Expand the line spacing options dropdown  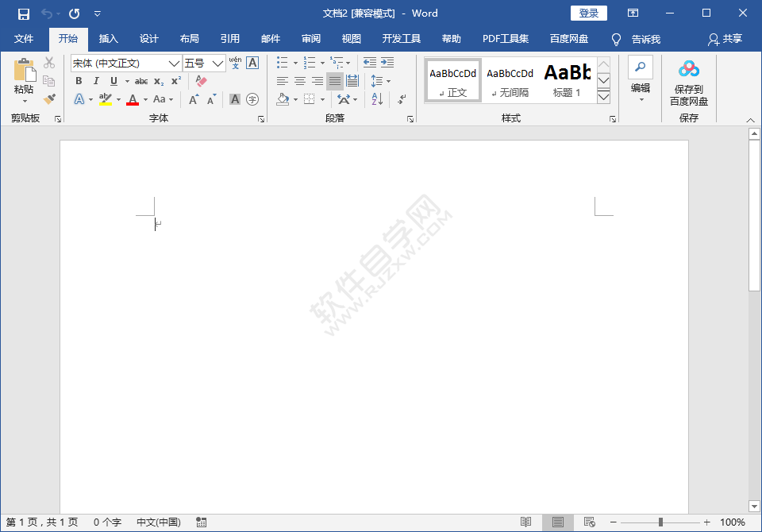[387, 80]
